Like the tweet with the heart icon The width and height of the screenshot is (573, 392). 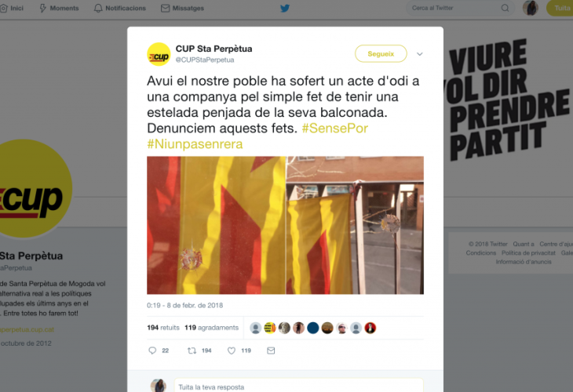pyautogui.click(x=232, y=350)
